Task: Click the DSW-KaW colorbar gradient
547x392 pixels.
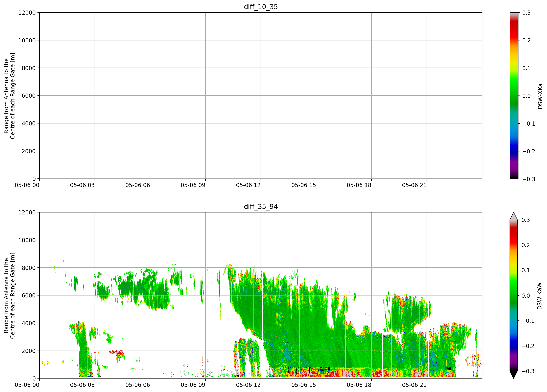Action: (x=514, y=295)
